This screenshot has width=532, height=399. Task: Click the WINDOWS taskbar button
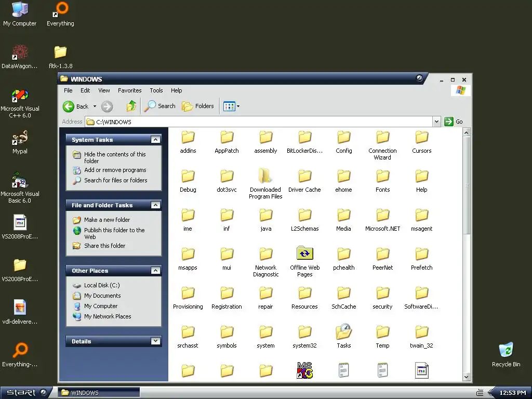(99, 393)
